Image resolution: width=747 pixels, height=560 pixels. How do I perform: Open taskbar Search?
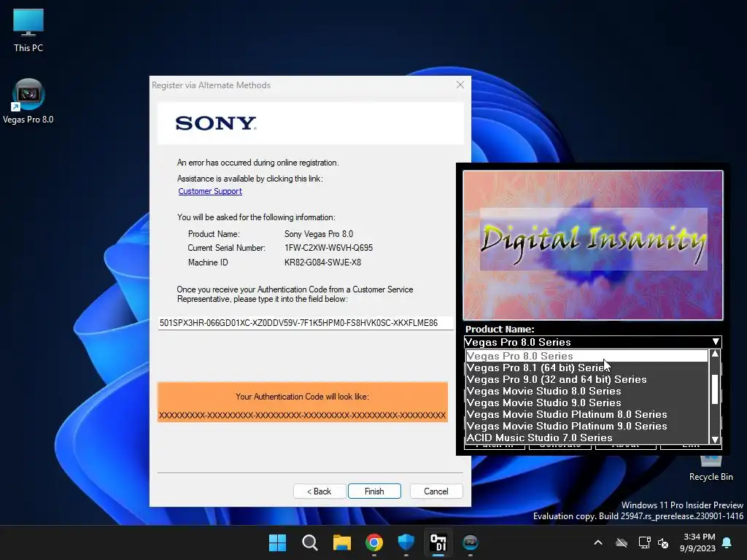[x=309, y=542]
